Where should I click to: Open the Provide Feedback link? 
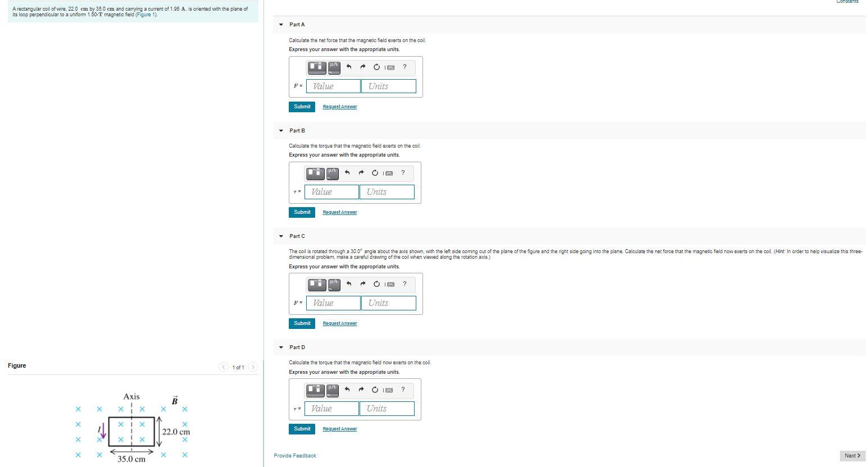295,456
